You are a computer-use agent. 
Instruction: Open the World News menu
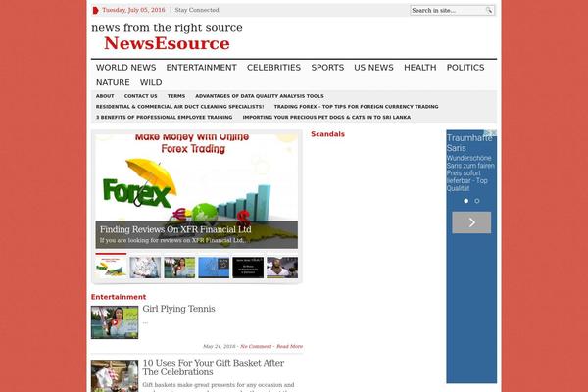click(126, 68)
